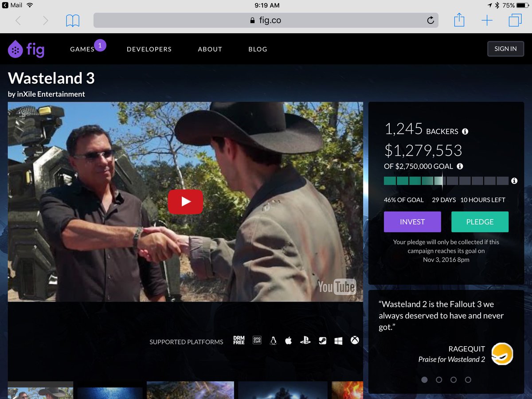Image resolution: width=532 pixels, height=399 pixels.
Task: Click the fig logo
Action: pos(26,49)
